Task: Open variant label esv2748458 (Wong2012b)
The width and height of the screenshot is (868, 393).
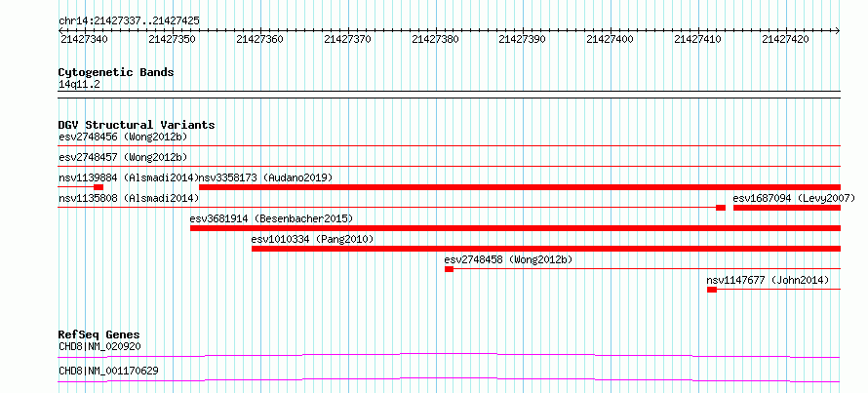Action: click(x=508, y=259)
